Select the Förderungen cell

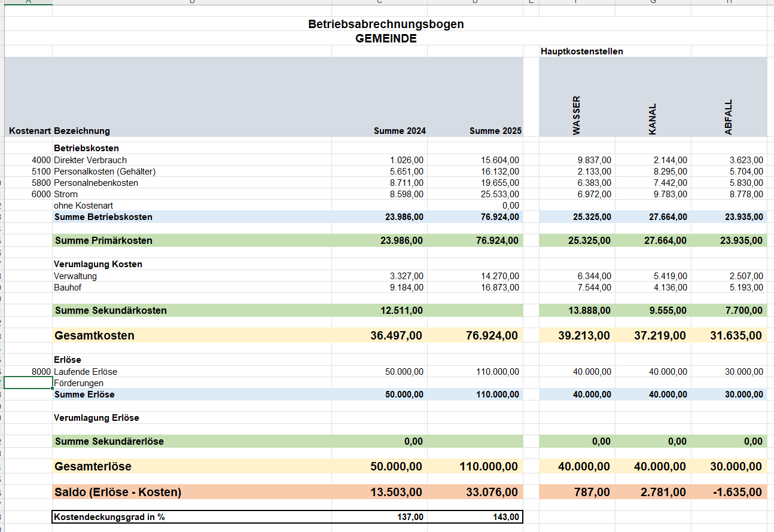[78, 383]
